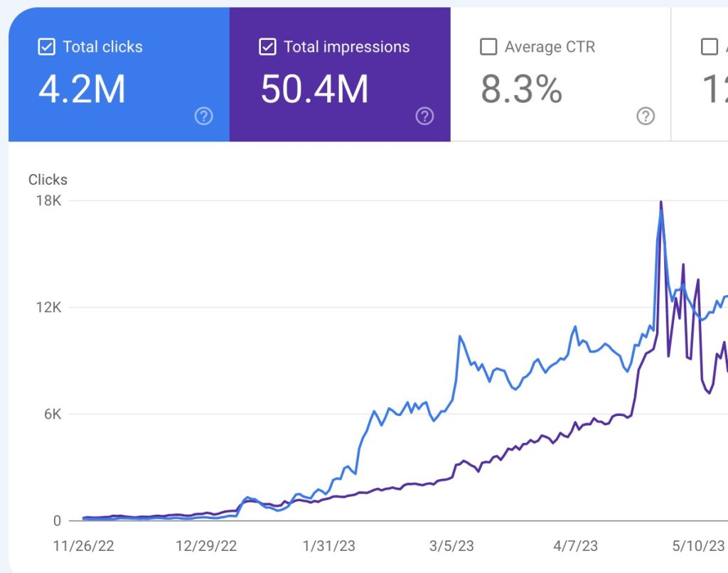Click the Total clicks label
The height and width of the screenshot is (573, 728).
102,47
